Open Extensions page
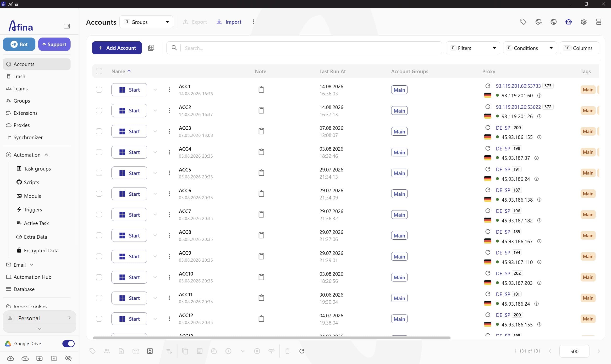The image size is (611, 364). tap(37, 113)
